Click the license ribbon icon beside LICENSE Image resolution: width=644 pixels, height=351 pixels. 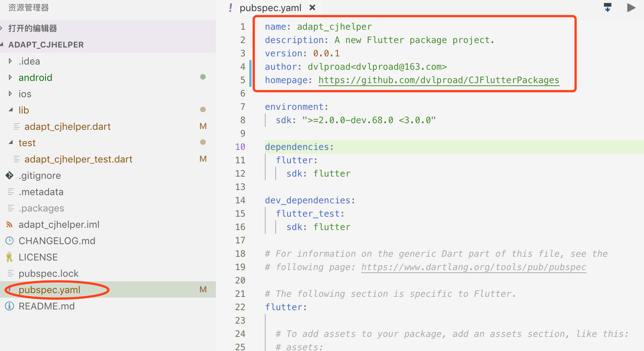click(x=10, y=257)
